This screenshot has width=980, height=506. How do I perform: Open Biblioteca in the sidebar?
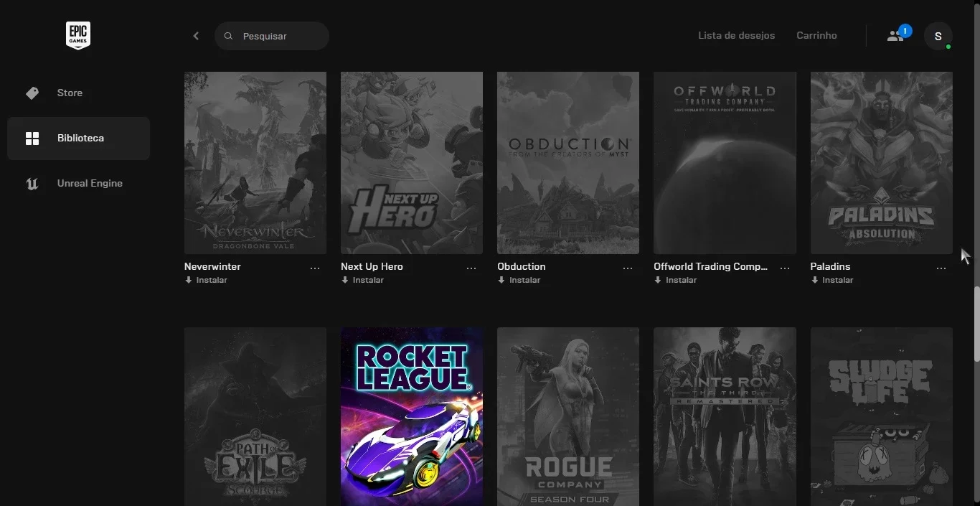tap(78, 139)
